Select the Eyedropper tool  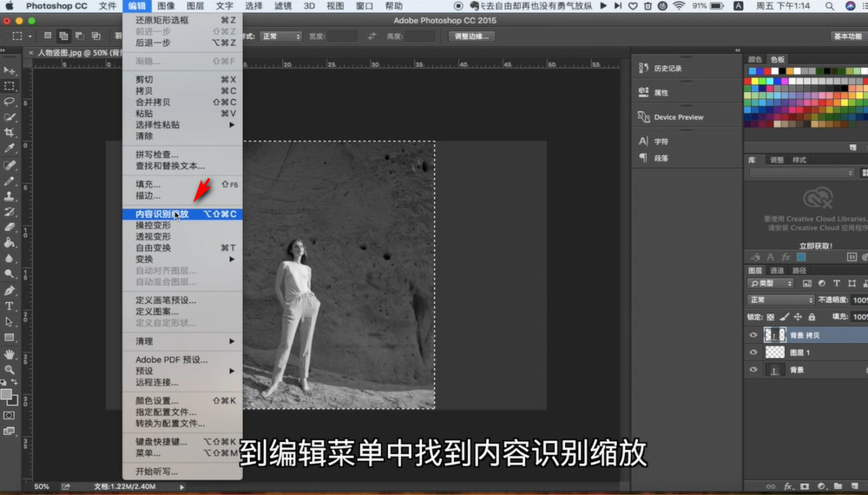coord(10,148)
